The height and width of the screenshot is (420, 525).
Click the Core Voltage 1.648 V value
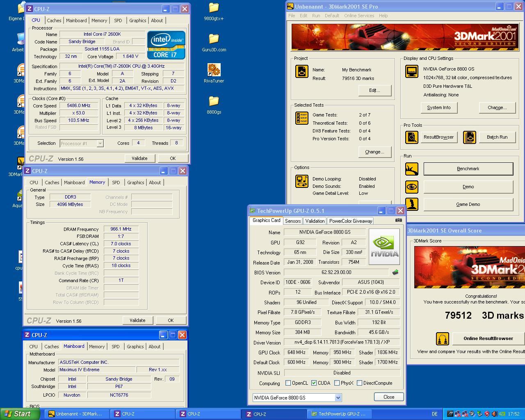pos(130,56)
